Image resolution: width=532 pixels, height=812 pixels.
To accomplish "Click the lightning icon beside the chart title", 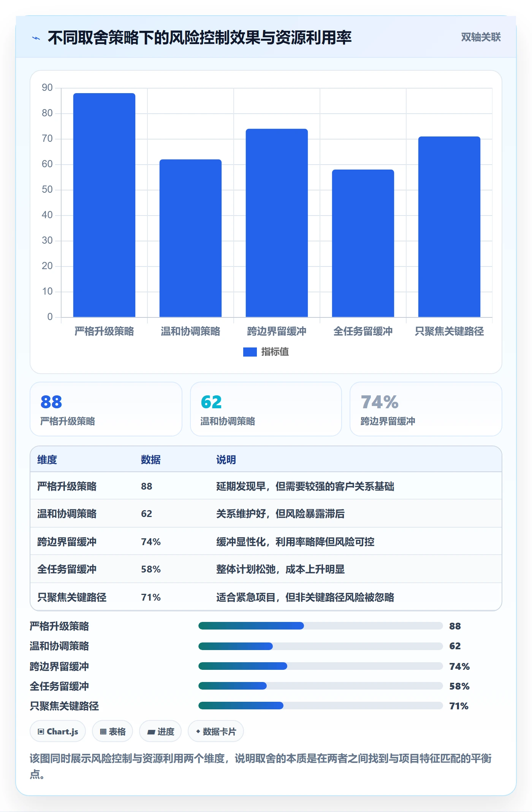I will click(x=36, y=38).
